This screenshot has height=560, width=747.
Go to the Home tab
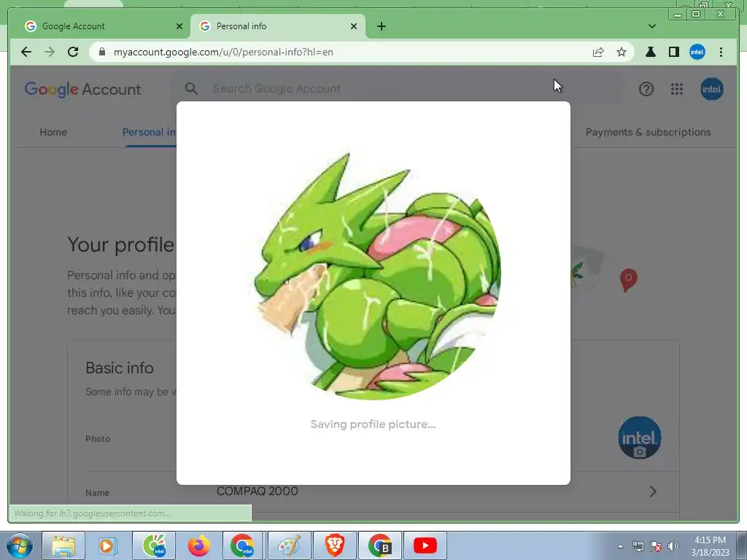(x=53, y=132)
